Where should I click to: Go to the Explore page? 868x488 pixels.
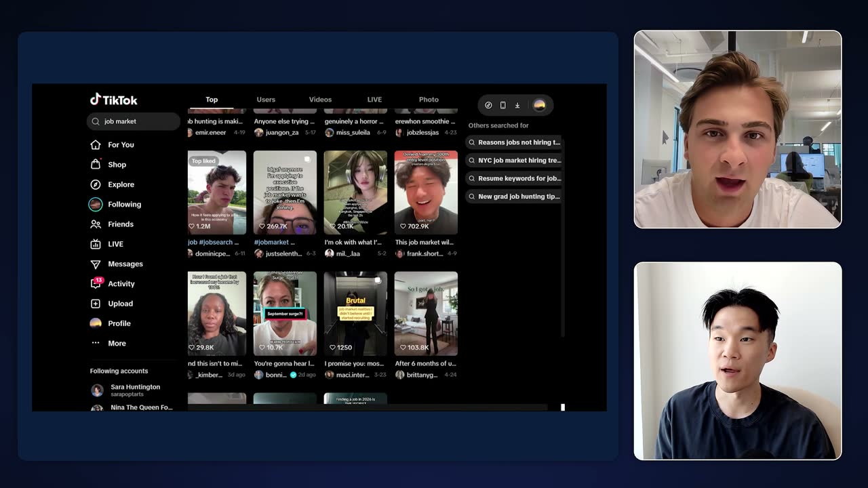coord(113,184)
